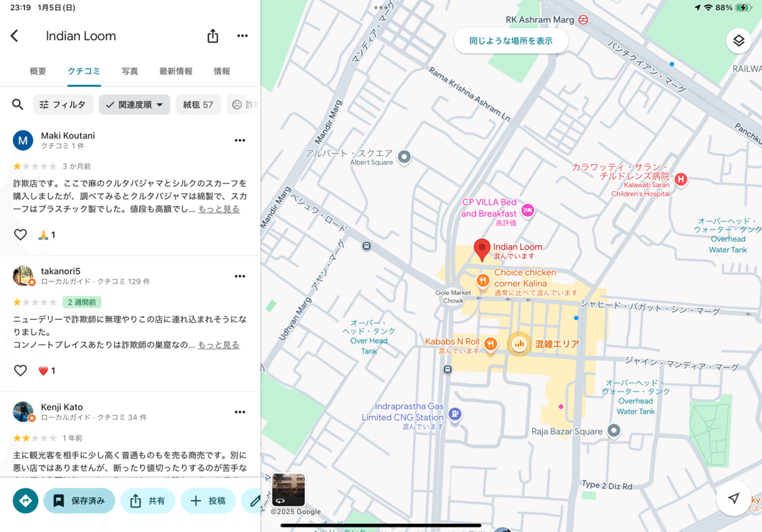Tap RK Ashram Marg metro icon
The image size is (762, 532).
click(x=584, y=20)
